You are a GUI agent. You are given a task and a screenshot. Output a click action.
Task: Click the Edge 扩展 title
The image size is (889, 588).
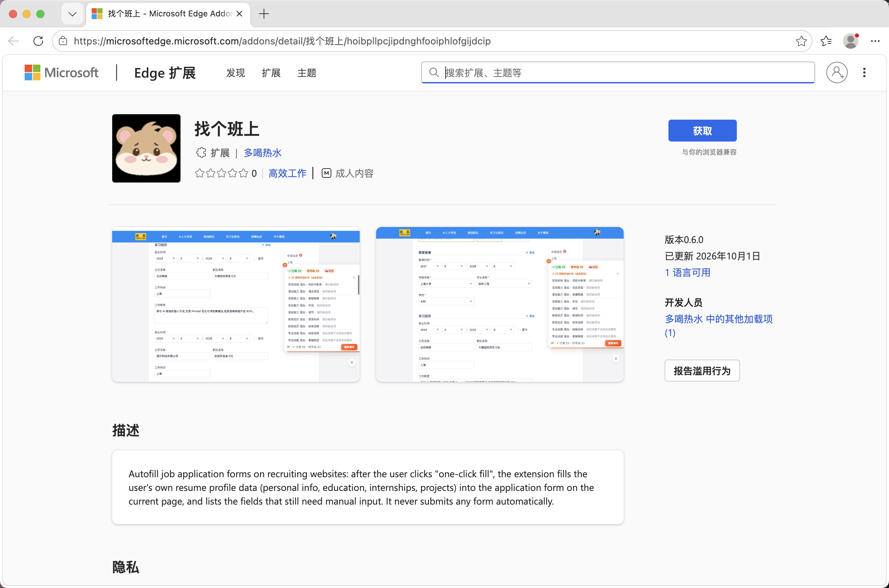tap(165, 73)
